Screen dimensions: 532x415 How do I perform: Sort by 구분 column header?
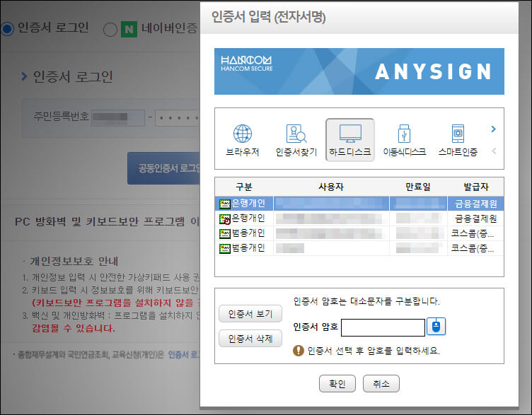point(244,187)
